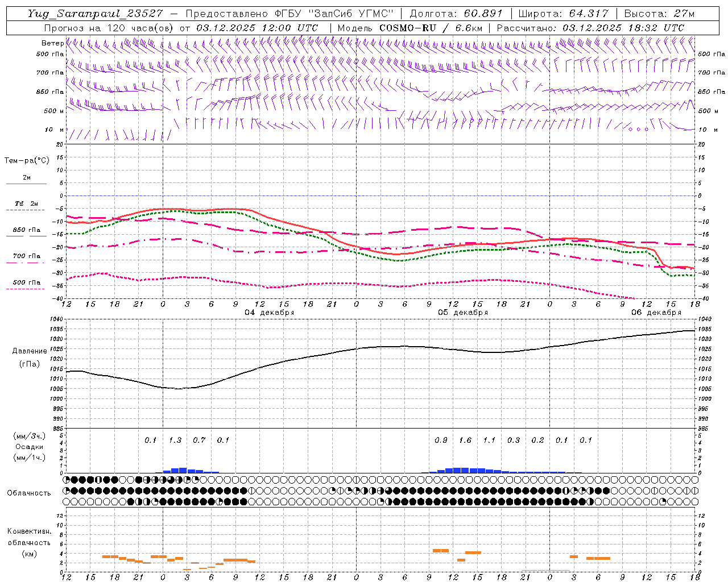Screen dimensions: 728x582
Task: Click the Осадки precipitation label
Action: (30, 447)
